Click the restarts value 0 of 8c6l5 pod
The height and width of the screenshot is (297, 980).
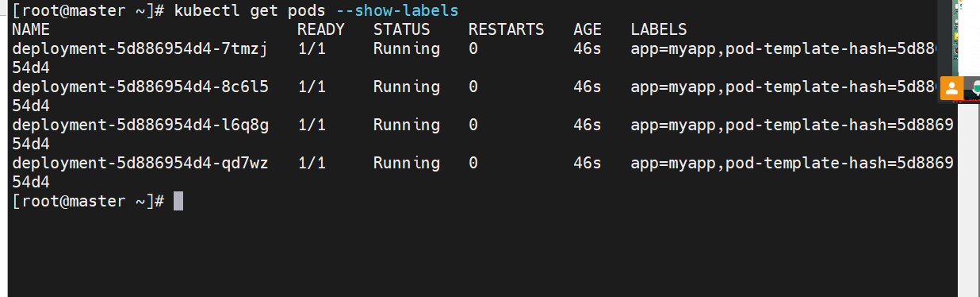click(473, 87)
